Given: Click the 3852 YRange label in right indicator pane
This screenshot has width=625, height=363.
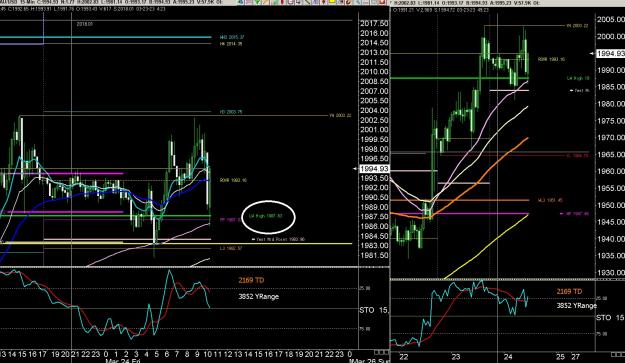Looking at the screenshot, I should pyautogui.click(x=577, y=306).
